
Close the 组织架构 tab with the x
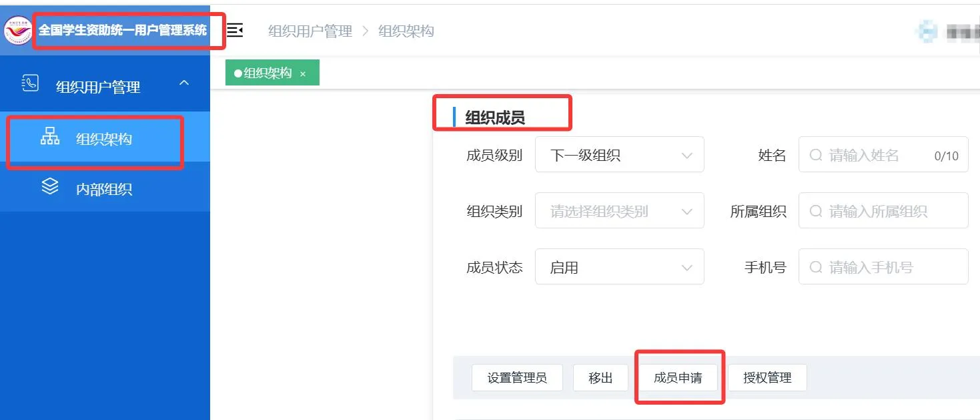click(x=303, y=74)
